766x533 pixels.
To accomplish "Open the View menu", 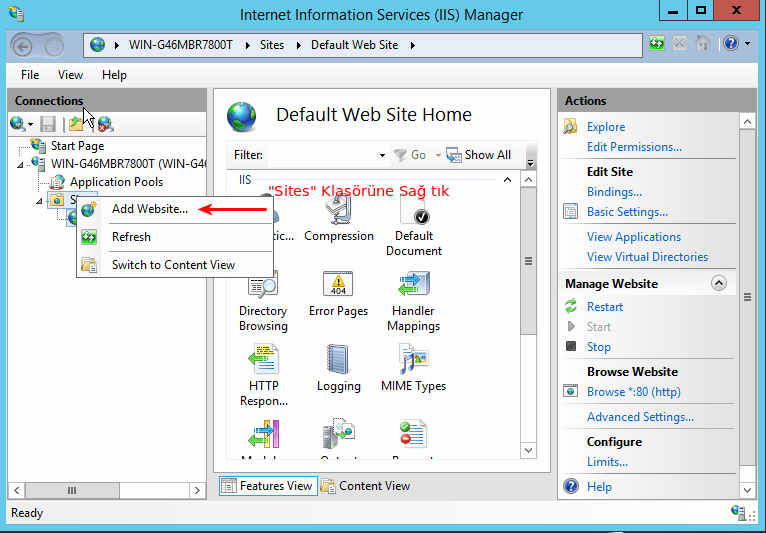I will [x=70, y=75].
